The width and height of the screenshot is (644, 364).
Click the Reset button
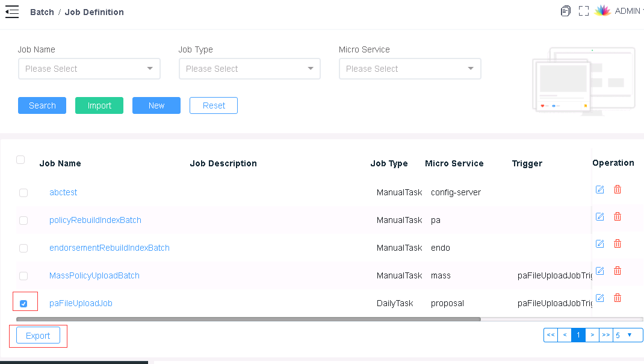click(x=213, y=105)
